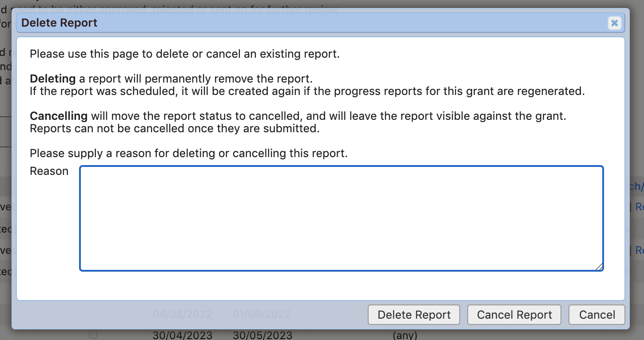The width and height of the screenshot is (644, 340).
Task: Click the (any) cell in the table
Action: pyautogui.click(x=405, y=335)
